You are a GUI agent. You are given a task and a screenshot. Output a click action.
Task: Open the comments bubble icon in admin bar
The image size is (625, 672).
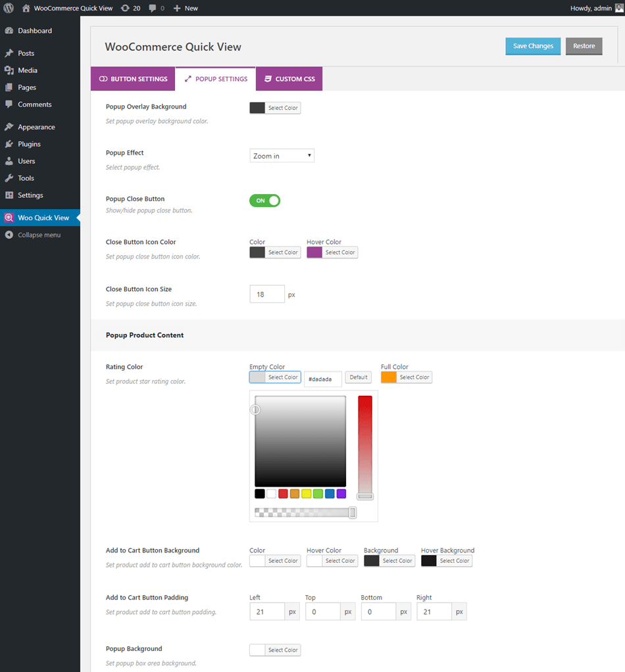tap(153, 8)
